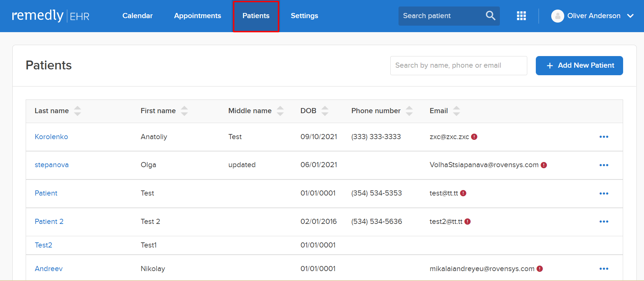Sort patients by DOB column
This screenshot has width=644, height=281.
click(x=325, y=111)
